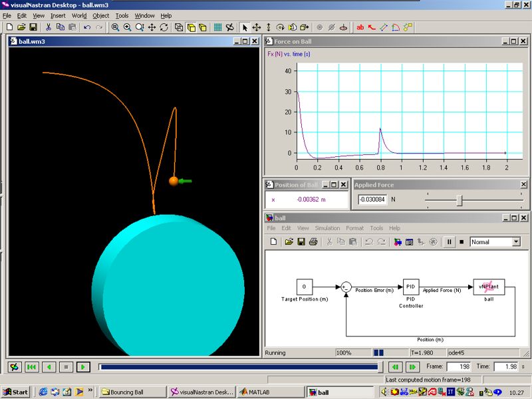Image resolution: width=532 pixels, height=399 pixels.
Task: Open the Insert menu
Action: [58, 15]
